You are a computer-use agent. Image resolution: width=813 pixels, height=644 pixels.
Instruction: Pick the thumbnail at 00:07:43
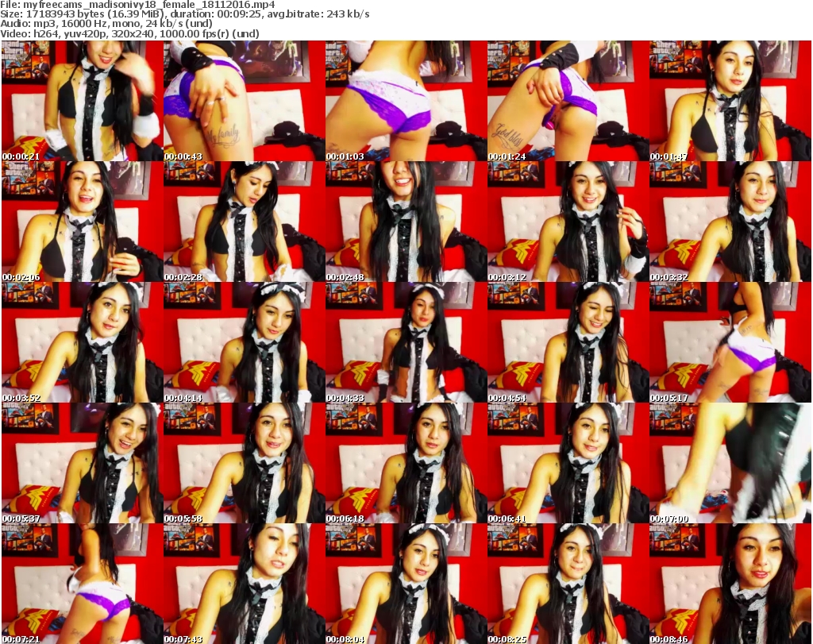pyautogui.click(x=243, y=584)
